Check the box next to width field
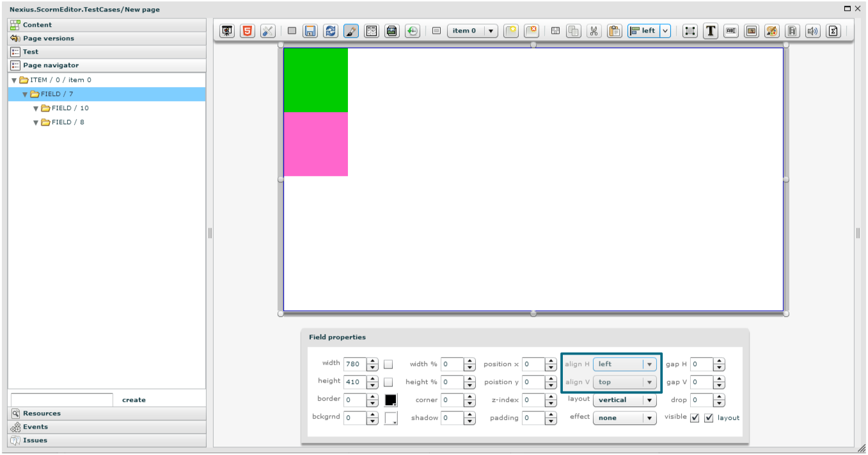The image size is (868, 455). click(x=388, y=364)
